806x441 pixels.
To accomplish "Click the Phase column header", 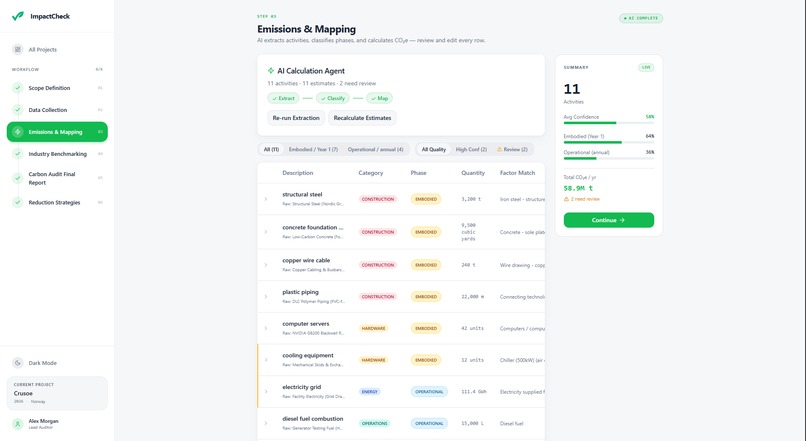I will [418, 173].
